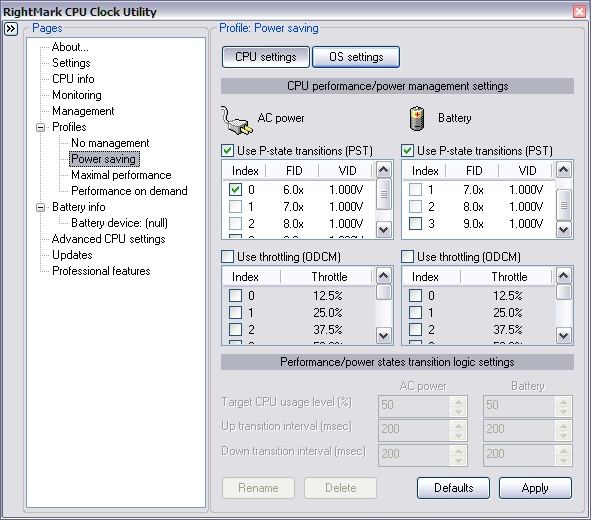
Task: Click Throttle column header in Battery list
Action: click(508, 277)
